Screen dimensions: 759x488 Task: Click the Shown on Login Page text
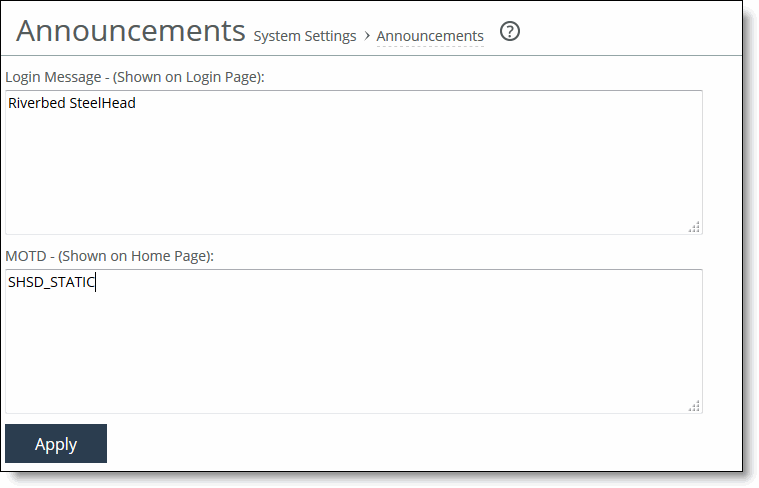(189, 77)
